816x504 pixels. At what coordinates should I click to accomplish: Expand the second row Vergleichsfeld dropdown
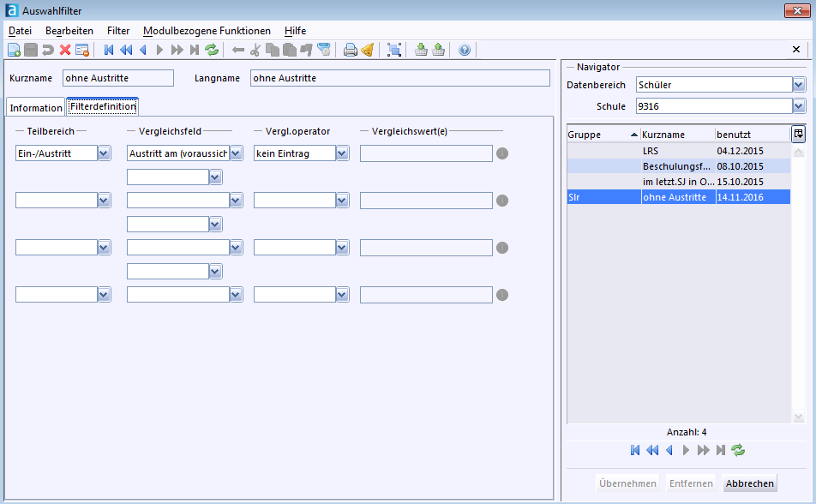coord(237,201)
